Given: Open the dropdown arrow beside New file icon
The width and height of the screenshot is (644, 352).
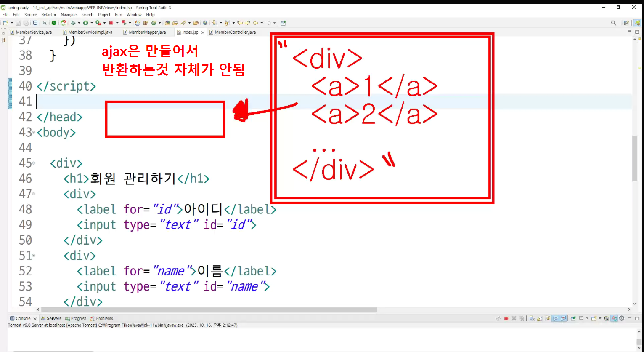Looking at the screenshot, I should click(x=11, y=23).
